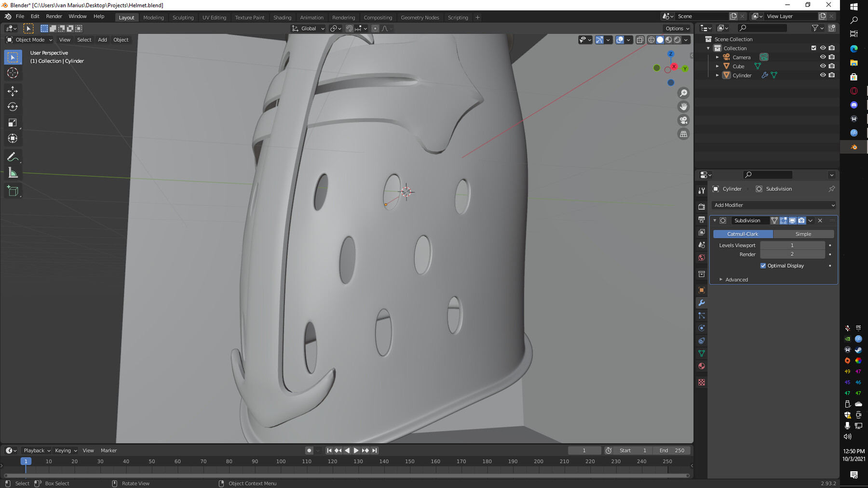Screen dimensions: 868x488
Task: Open the Render Properties tab
Action: 702,207
